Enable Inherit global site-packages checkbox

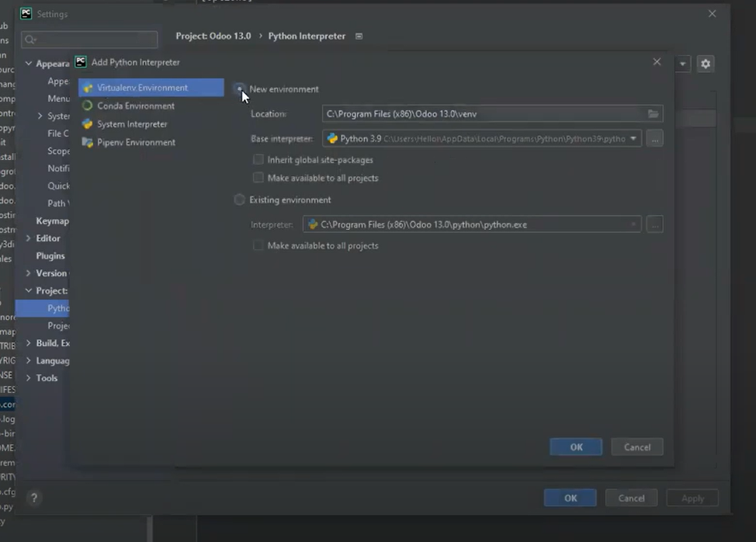click(258, 160)
